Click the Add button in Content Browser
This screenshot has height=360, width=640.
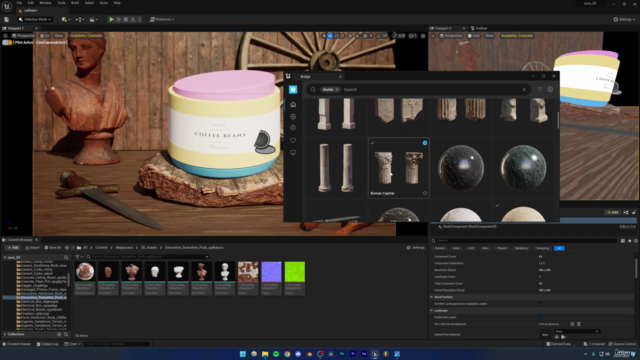click(13, 248)
